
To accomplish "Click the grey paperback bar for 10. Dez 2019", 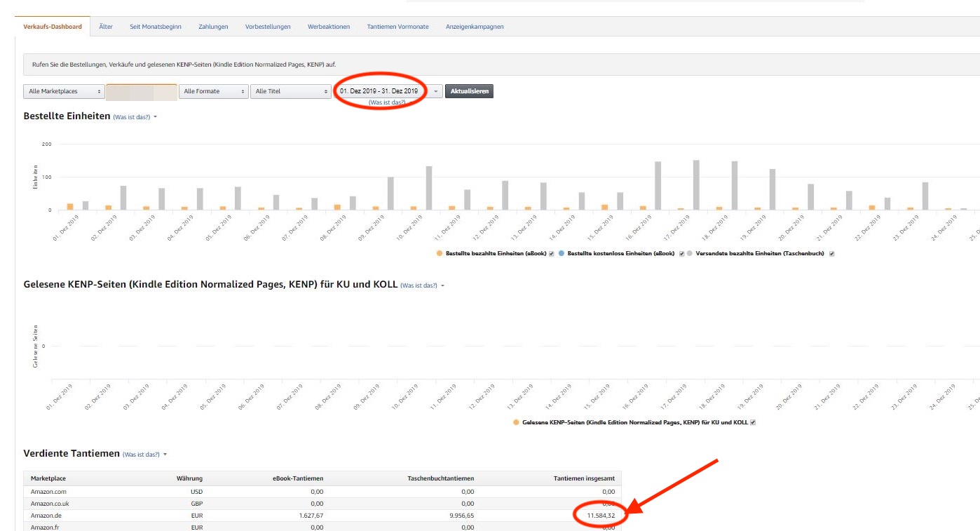I will pyautogui.click(x=429, y=188).
